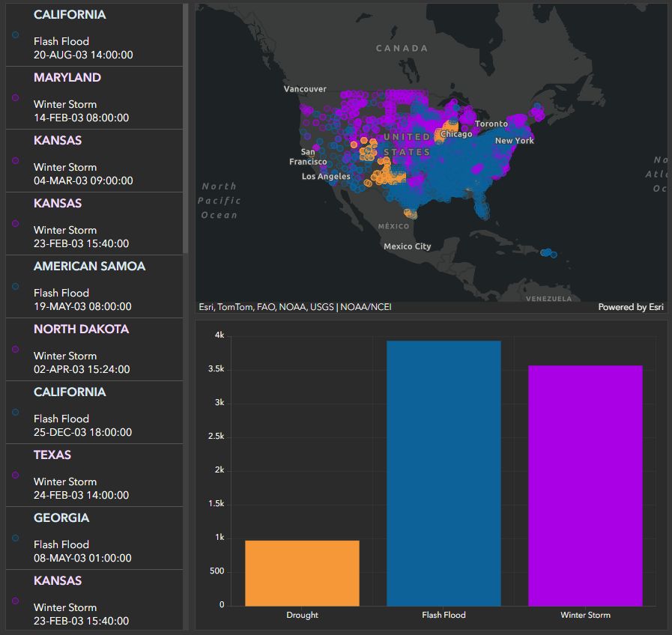Select the American Samoa Flash Flood entry
Image resolution: width=672 pixels, height=635 pixels.
(94, 286)
